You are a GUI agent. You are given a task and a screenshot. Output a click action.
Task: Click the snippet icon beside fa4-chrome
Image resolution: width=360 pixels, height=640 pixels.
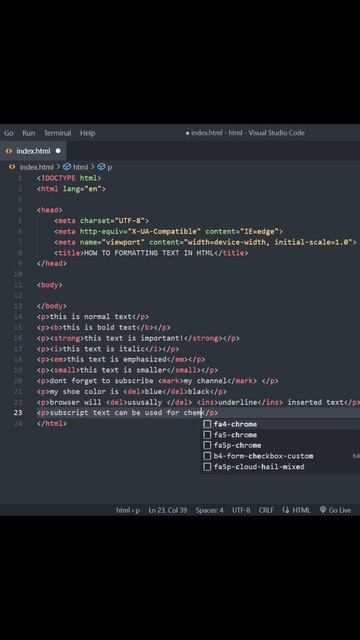(207, 424)
